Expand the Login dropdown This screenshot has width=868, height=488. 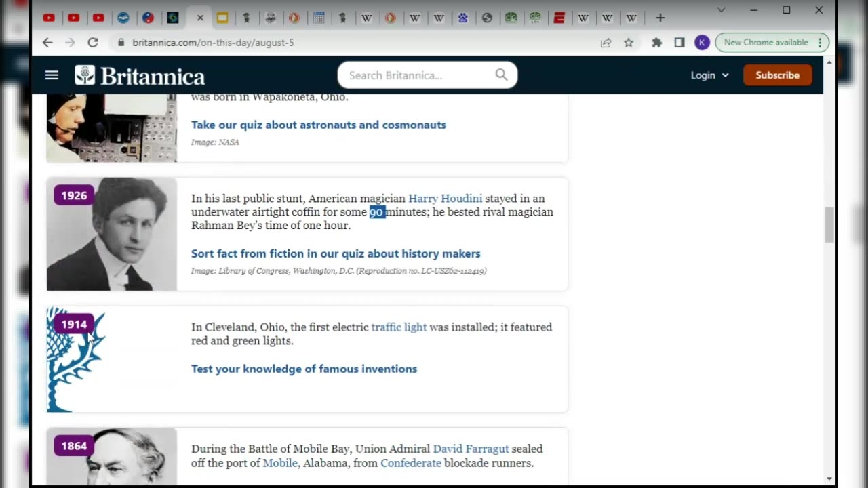point(709,75)
